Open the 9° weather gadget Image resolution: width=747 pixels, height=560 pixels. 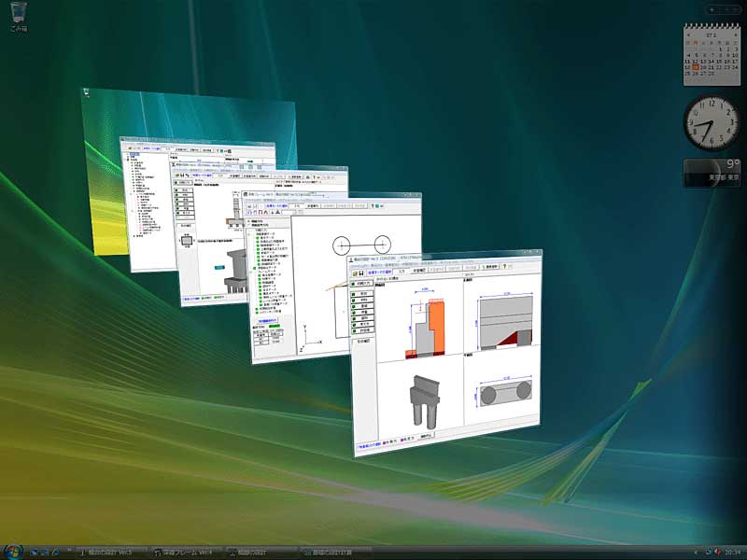pos(712,172)
